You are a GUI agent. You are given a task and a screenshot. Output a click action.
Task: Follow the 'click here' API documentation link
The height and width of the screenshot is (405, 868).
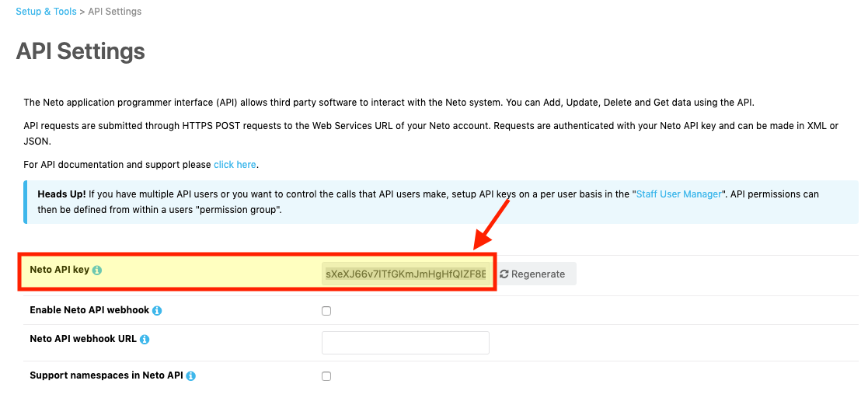tap(235, 165)
